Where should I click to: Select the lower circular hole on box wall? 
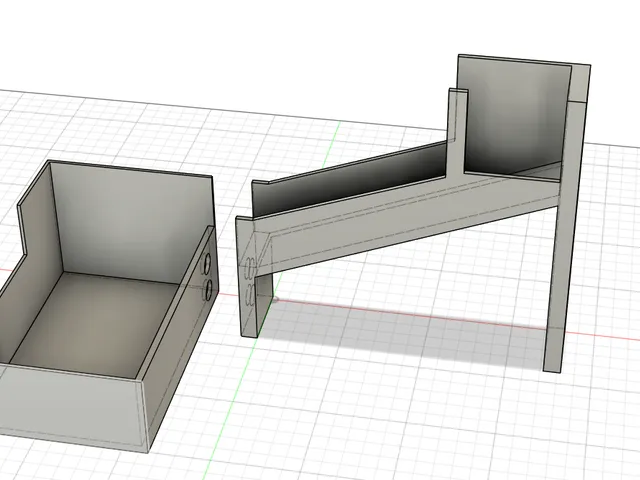coord(209,289)
